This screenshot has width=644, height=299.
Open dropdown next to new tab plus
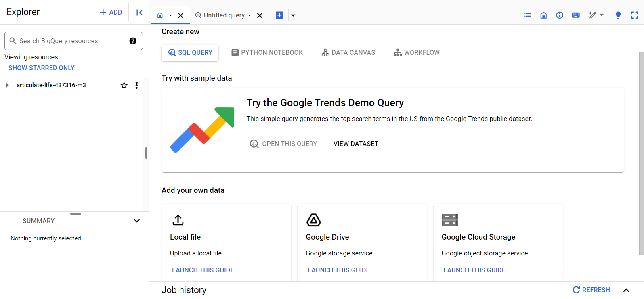pyautogui.click(x=294, y=15)
